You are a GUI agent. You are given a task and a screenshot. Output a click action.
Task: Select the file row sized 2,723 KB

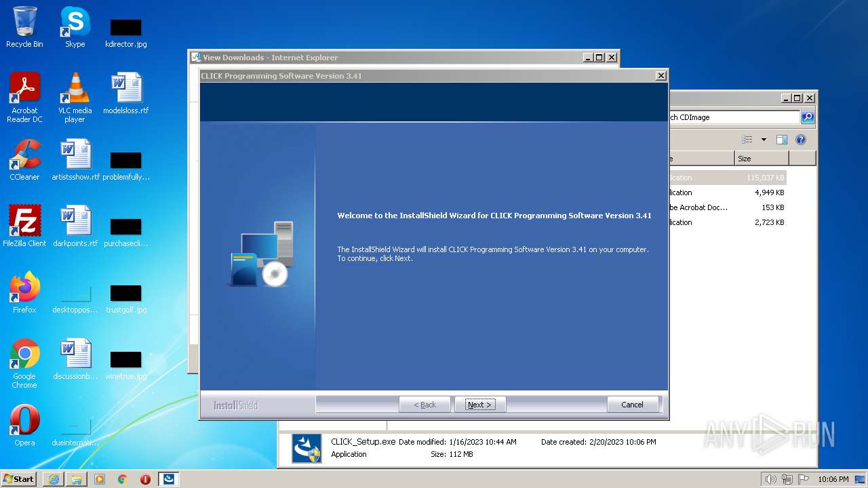pyautogui.click(x=728, y=222)
